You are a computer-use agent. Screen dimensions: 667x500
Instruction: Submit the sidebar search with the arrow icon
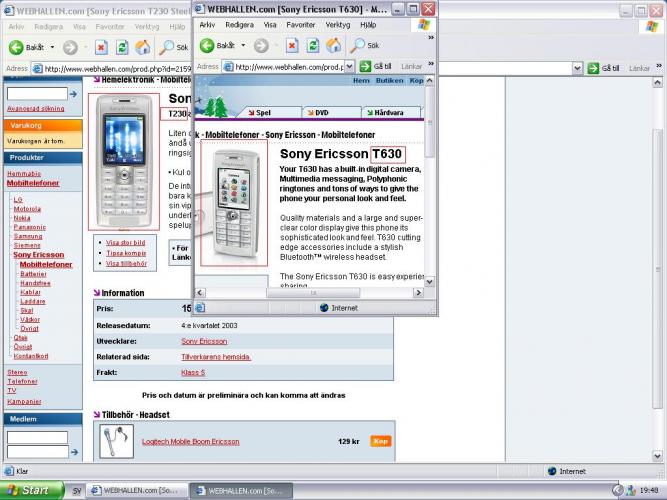click(x=75, y=93)
